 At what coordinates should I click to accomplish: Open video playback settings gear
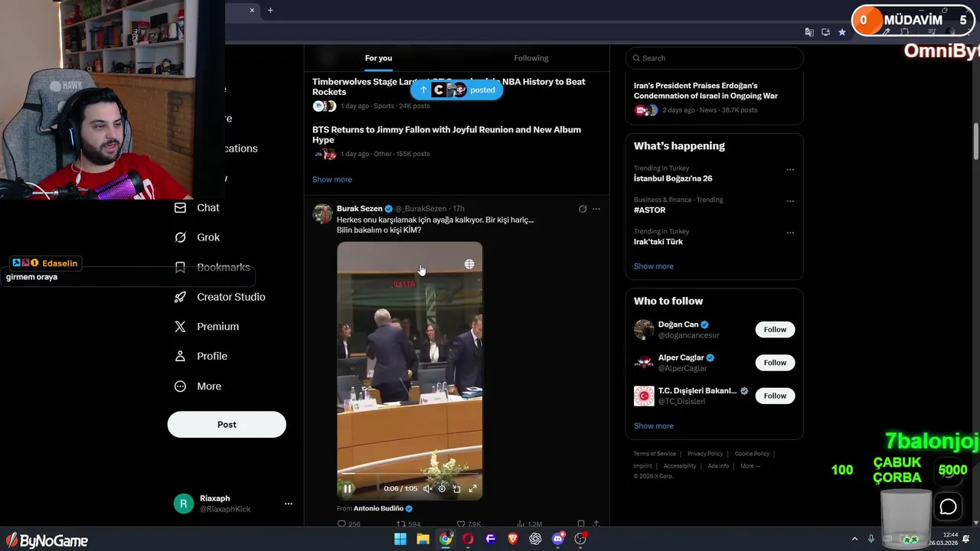pyautogui.click(x=442, y=488)
